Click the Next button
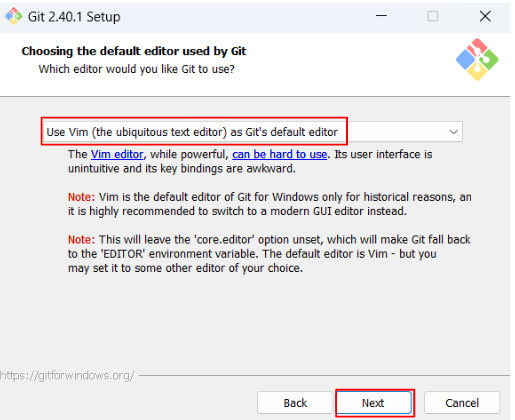This screenshot has height=420, width=515. click(374, 403)
